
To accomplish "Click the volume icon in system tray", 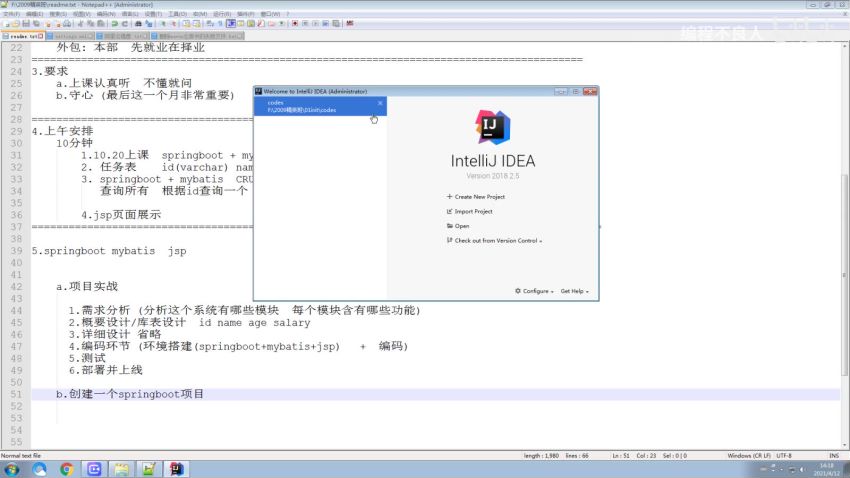I will (803, 469).
